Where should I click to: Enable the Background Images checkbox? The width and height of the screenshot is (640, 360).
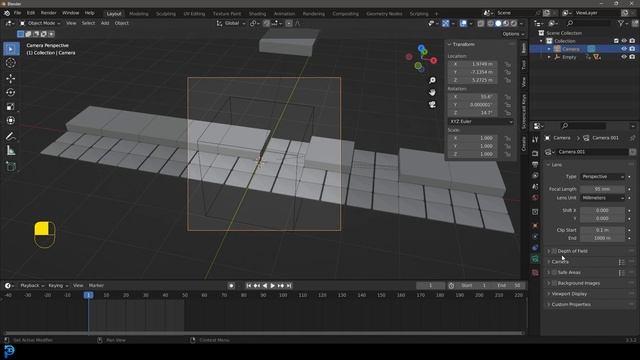(554, 283)
